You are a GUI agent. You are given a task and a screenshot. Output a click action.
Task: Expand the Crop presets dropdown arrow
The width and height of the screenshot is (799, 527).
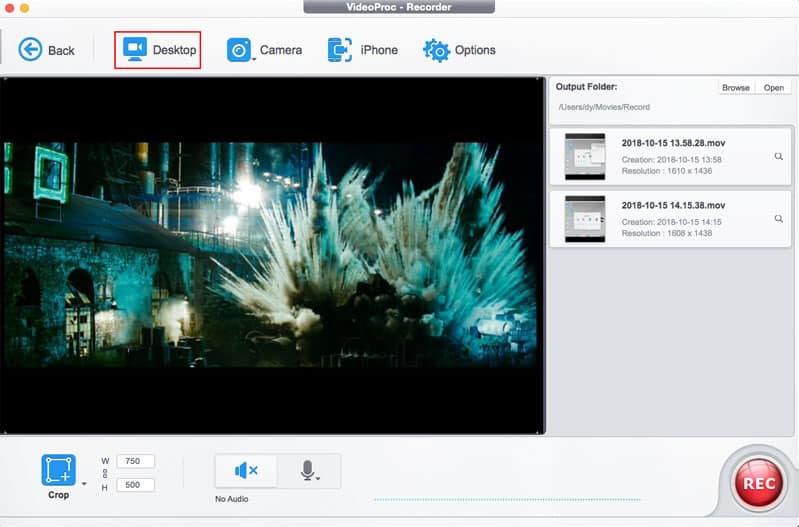(x=84, y=484)
